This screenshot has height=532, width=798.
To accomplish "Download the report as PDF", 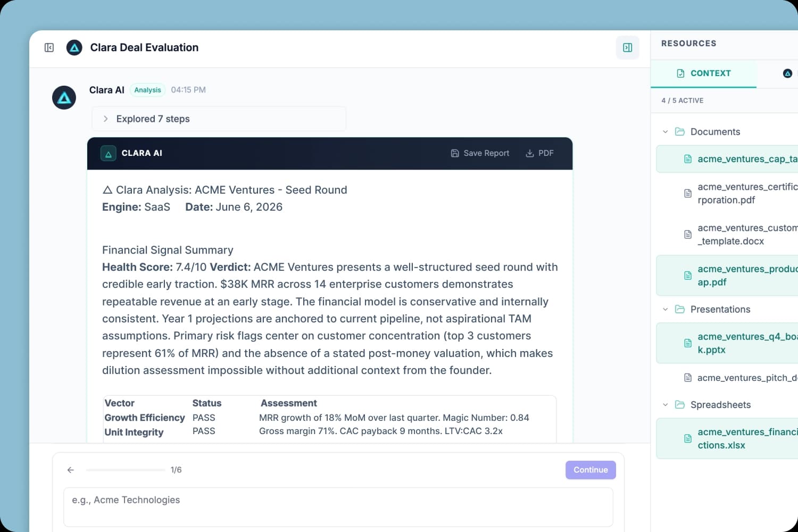I will [540, 153].
